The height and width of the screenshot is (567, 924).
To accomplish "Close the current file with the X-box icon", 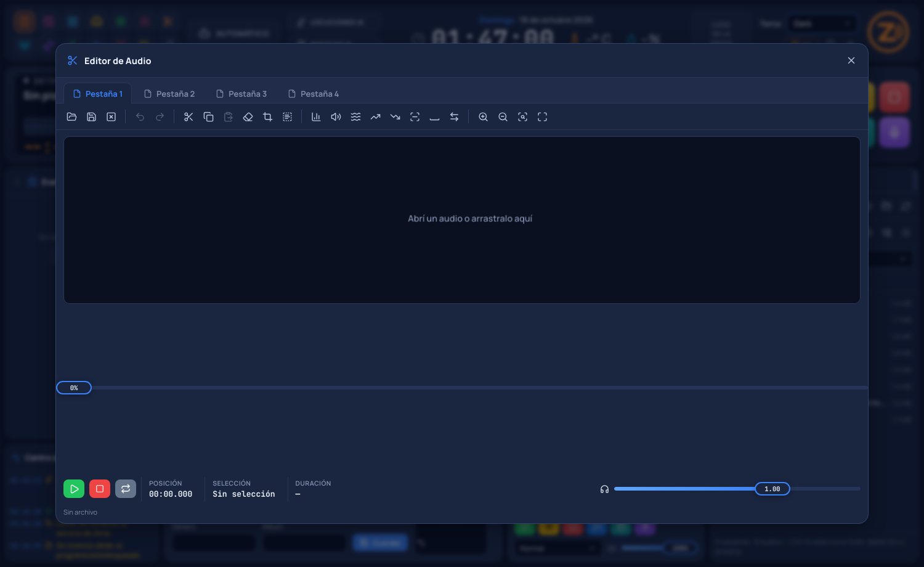I will coord(111,117).
